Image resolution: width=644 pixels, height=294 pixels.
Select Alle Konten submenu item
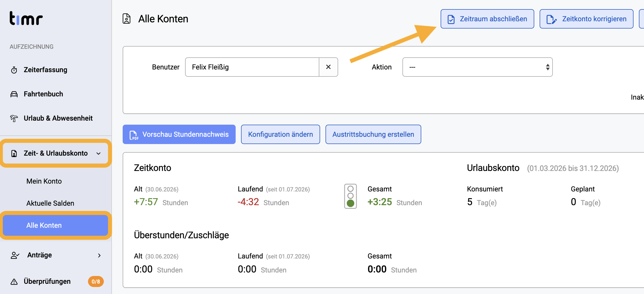pos(55,225)
